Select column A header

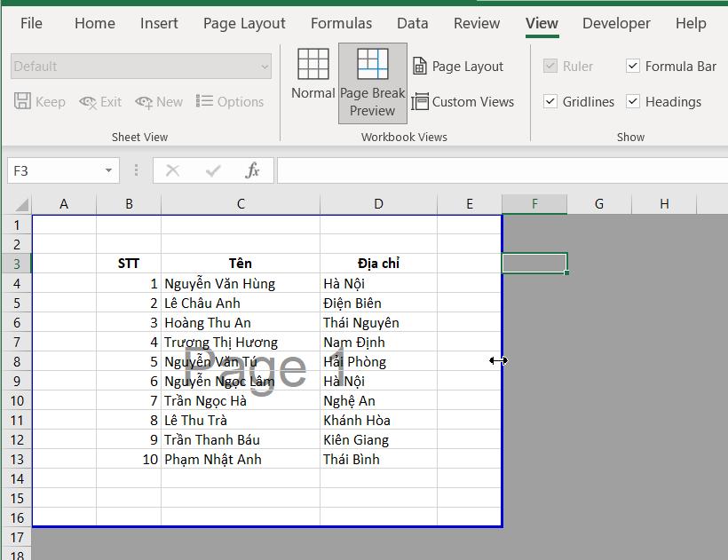pos(64,204)
